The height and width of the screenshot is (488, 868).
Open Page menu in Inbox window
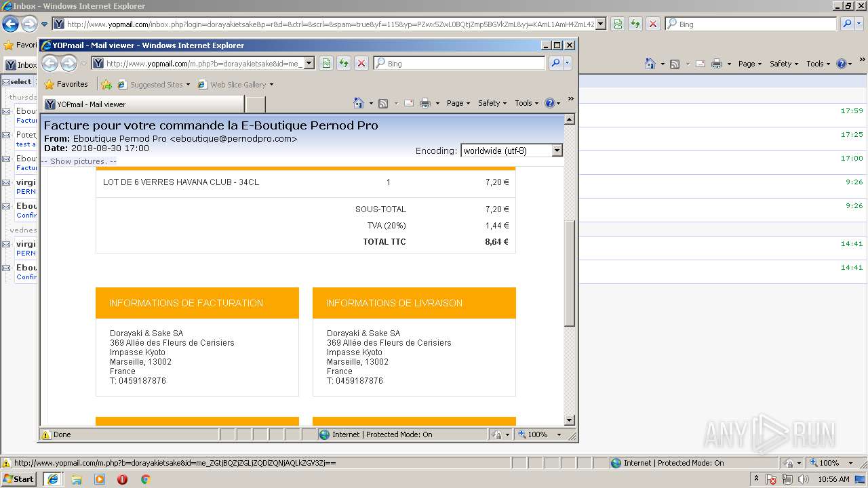point(750,64)
